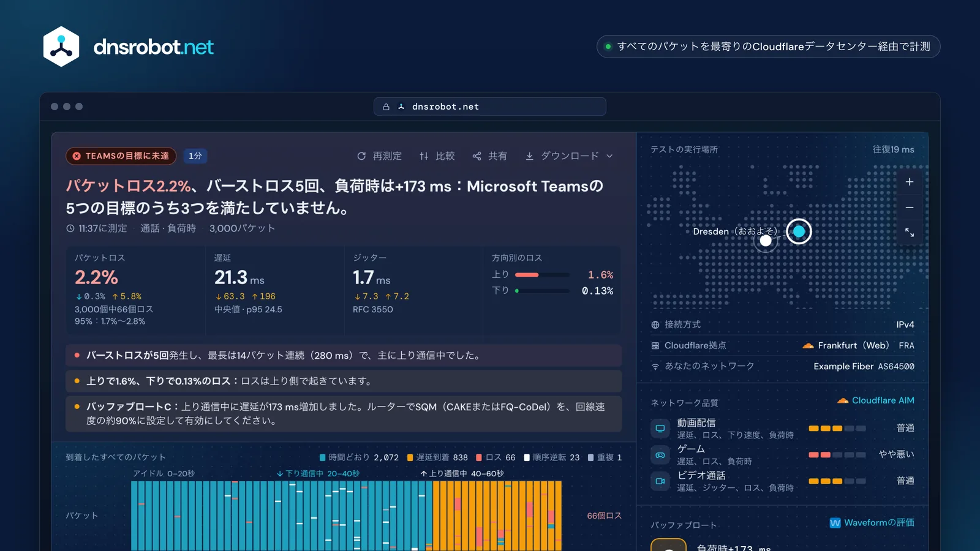The width and height of the screenshot is (980, 551).
Task: Click the 時間どおり legend swatch
Action: pyautogui.click(x=323, y=457)
